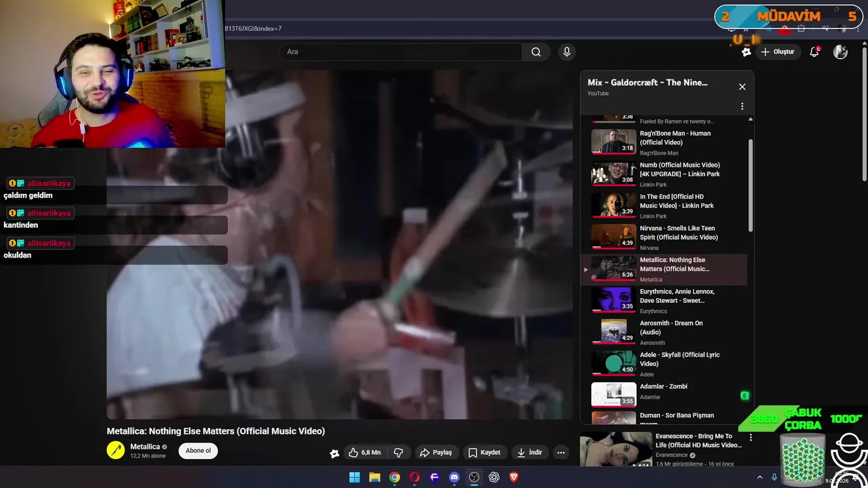Viewport: 868px width, 488px height.
Task: Click the video title Metallica: Nothing Else Matters
Action: coord(216,431)
